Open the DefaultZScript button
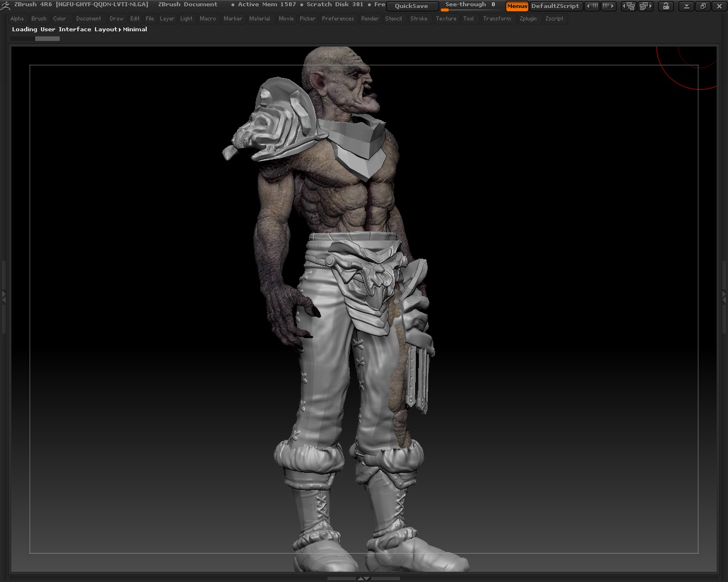Viewport: 728px width, 582px height. (x=555, y=6)
